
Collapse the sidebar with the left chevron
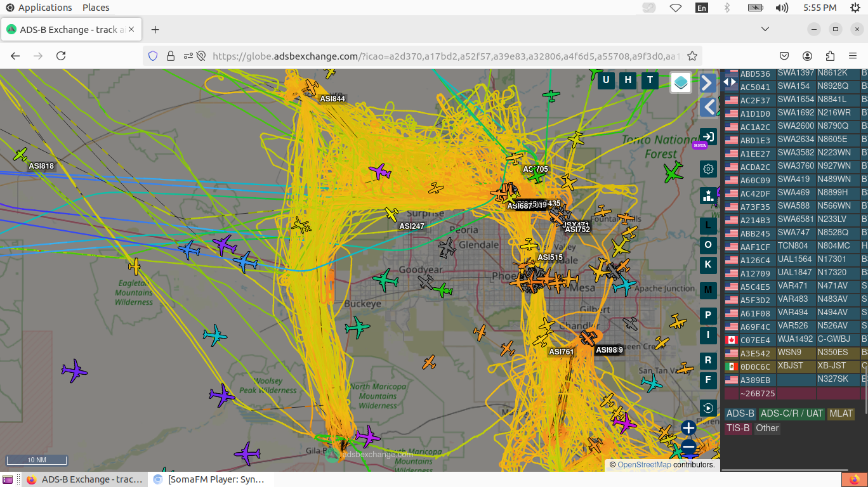(x=709, y=107)
